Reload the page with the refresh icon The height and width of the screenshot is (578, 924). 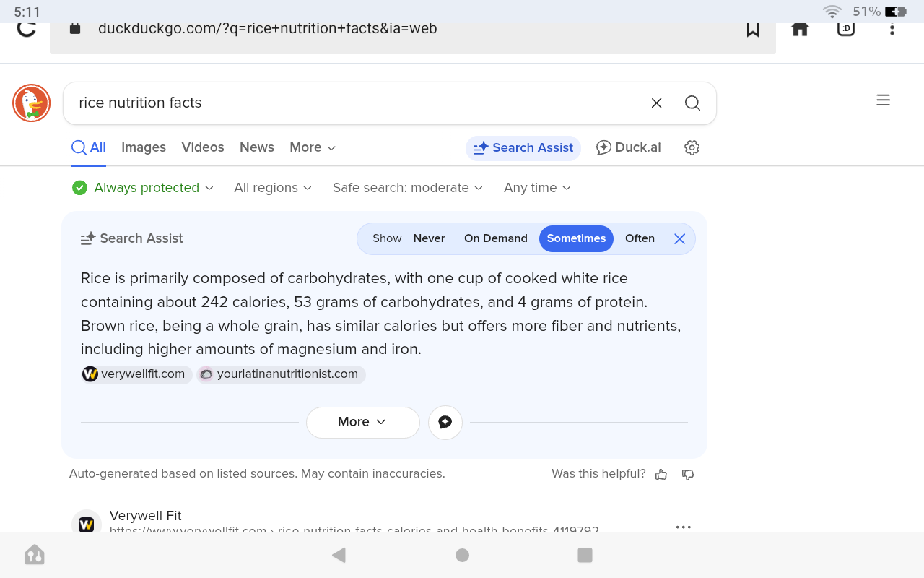(x=26, y=29)
